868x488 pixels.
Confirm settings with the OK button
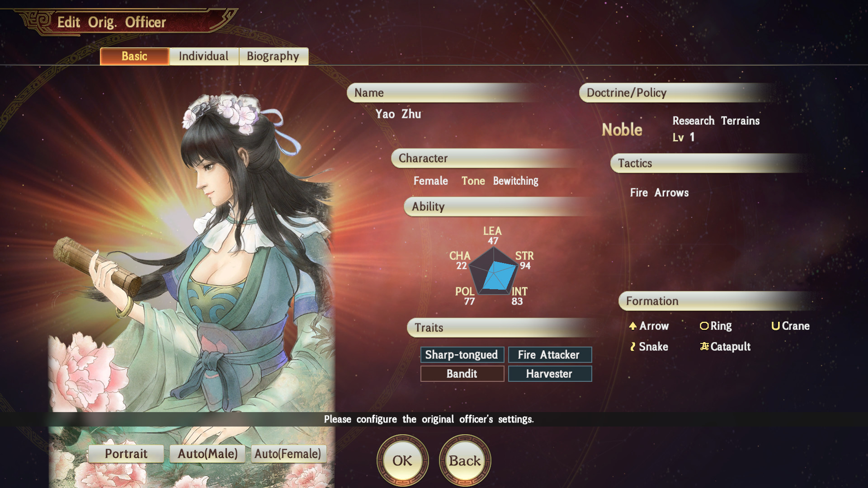point(402,460)
